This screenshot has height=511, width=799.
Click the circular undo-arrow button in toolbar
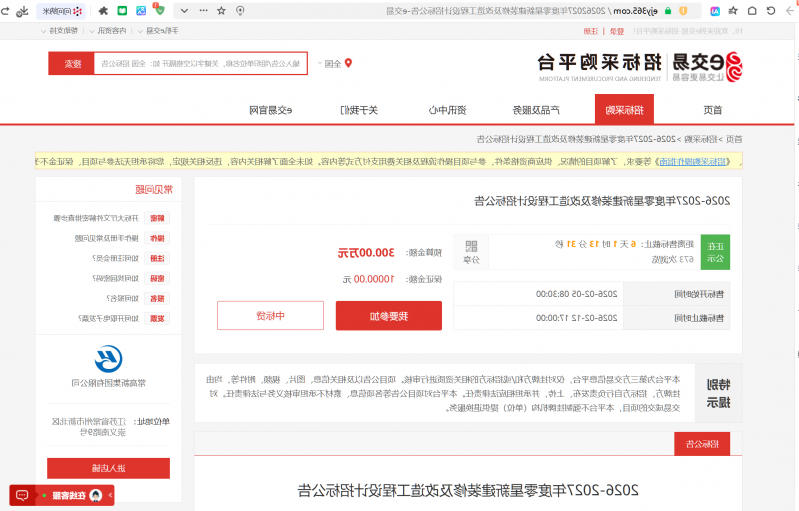(x=771, y=11)
